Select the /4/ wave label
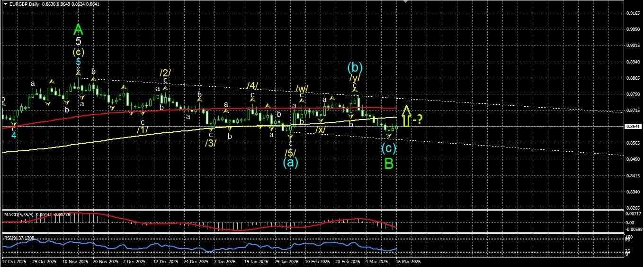This screenshot has height=267, width=644. pos(252,86)
